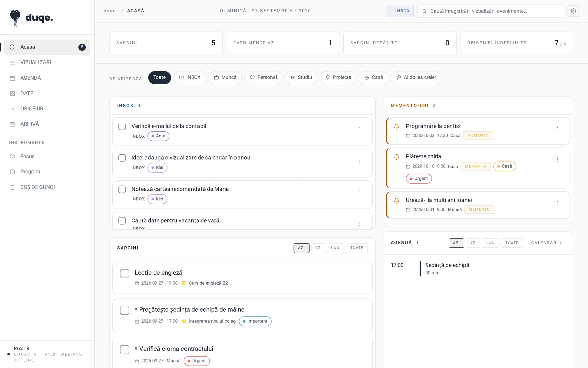Viewport: 588px width, 368px height.
Task: Open the three-dot menu for Idee: adaugă o vizualizare
Action: [360, 161]
